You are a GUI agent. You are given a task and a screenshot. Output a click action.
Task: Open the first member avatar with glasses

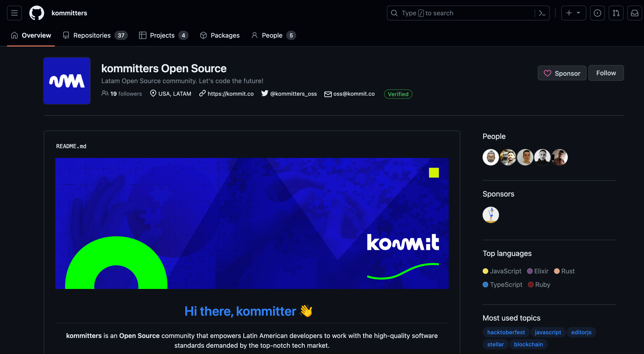pyautogui.click(x=491, y=157)
